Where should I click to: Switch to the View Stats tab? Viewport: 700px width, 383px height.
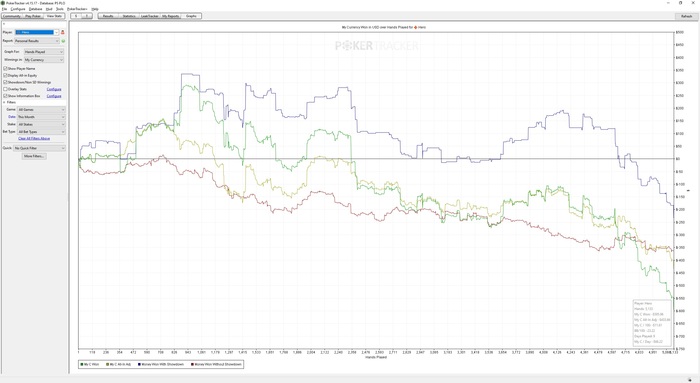coord(54,16)
